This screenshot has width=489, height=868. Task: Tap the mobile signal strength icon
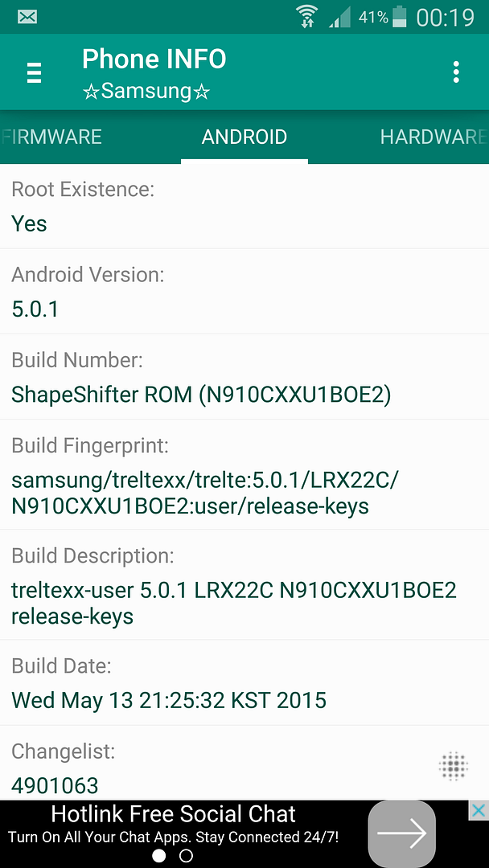click(339, 18)
